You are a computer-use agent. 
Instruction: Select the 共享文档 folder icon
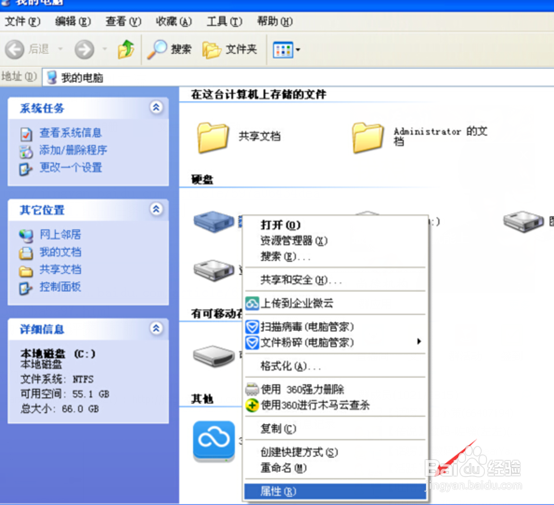(x=213, y=137)
